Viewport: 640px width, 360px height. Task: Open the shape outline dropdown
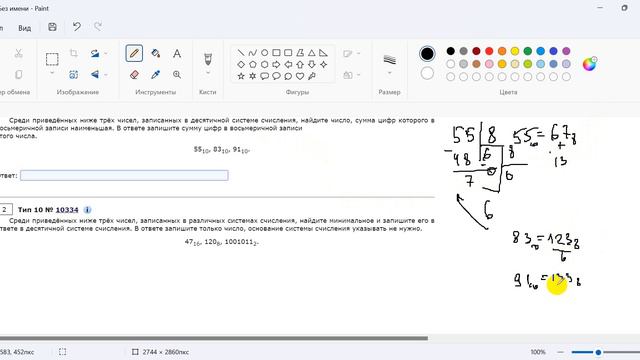(x=351, y=53)
